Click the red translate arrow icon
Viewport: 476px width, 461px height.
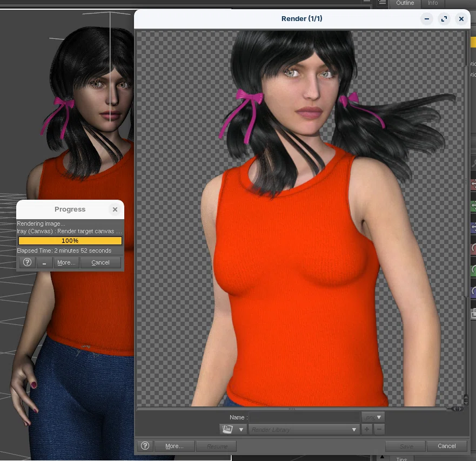click(x=474, y=184)
